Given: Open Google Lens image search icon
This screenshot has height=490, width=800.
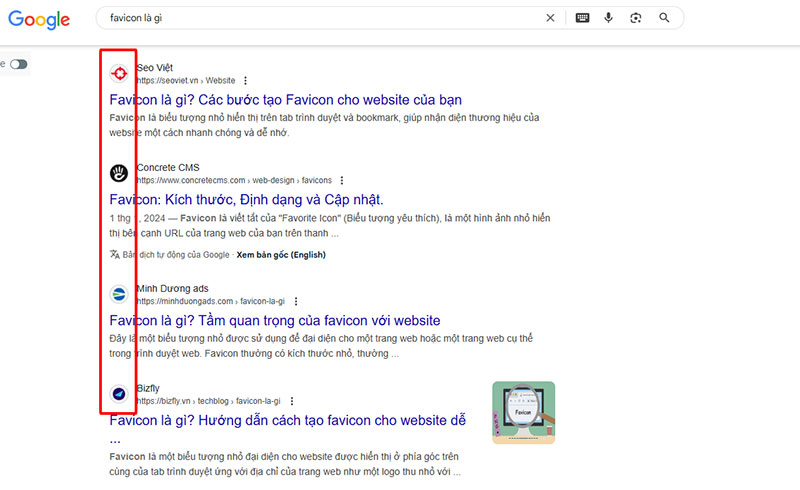Looking at the screenshot, I should coord(636,18).
